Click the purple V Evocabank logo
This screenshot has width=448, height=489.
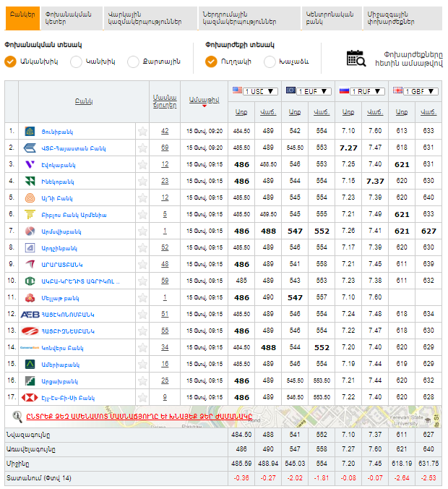coord(30,164)
